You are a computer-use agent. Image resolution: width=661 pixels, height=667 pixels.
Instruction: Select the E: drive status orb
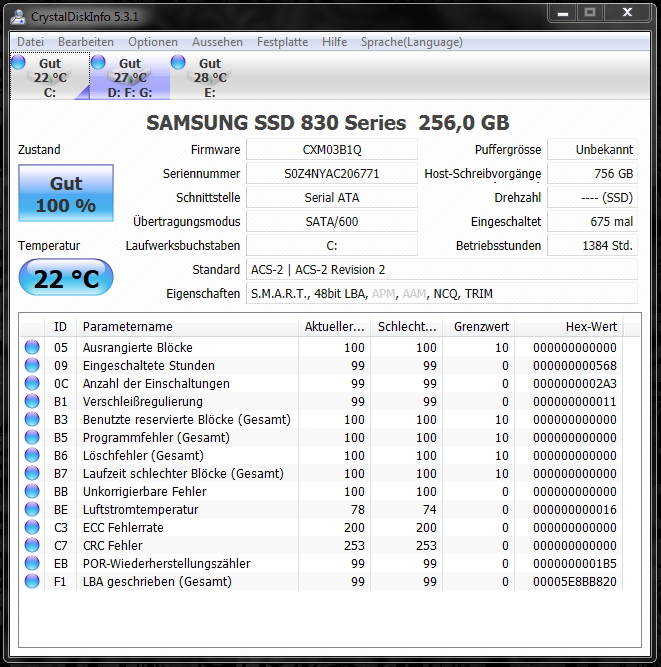(178, 62)
